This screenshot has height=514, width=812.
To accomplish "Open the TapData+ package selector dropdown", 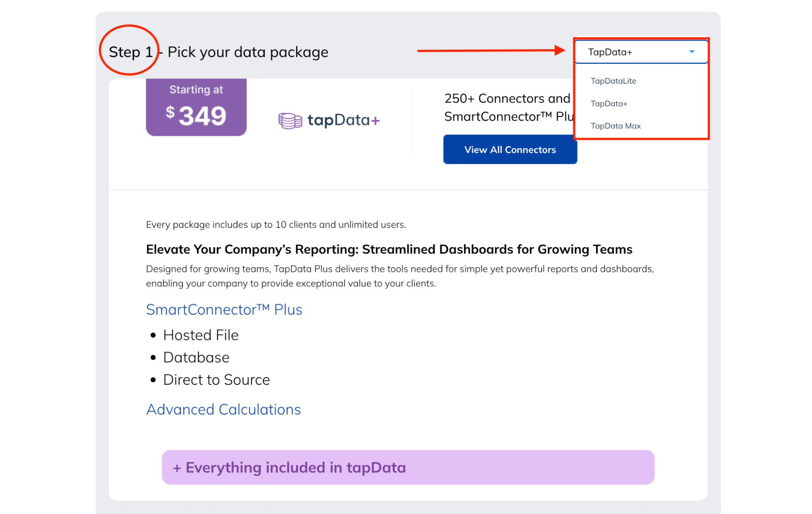I will click(640, 52).
